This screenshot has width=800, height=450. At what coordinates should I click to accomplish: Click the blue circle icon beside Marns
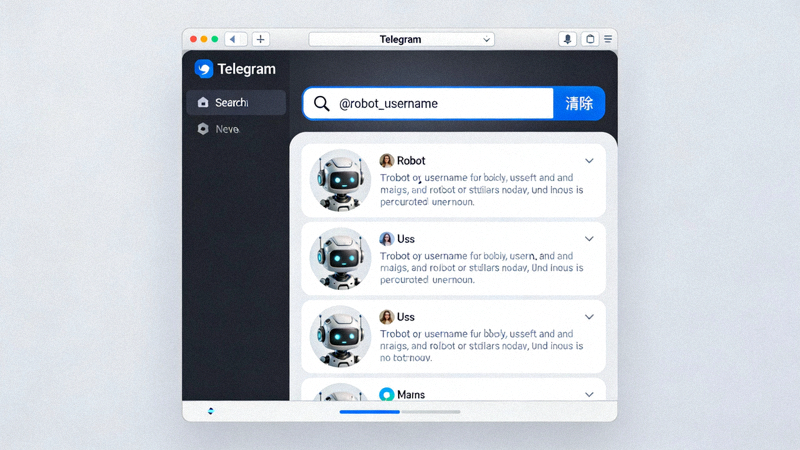tap(386, 395)
